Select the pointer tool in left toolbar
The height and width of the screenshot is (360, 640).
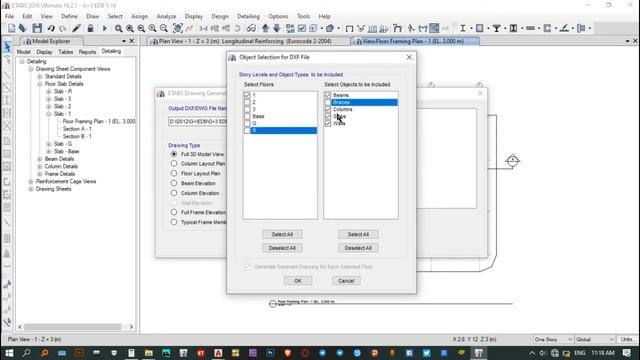pos(7,47)
